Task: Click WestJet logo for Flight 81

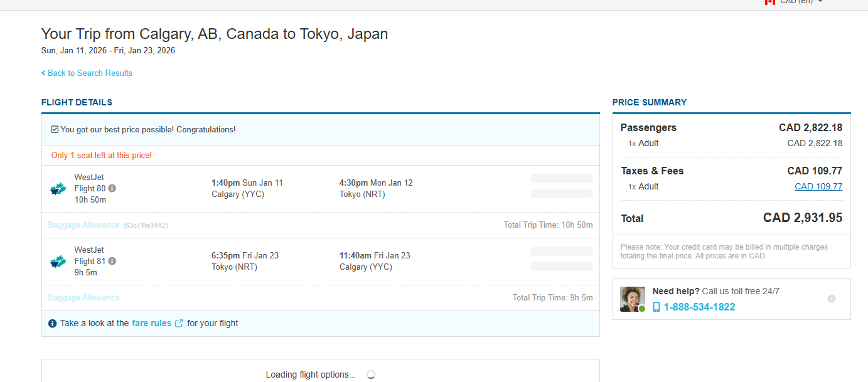Action: click(58, 262)
